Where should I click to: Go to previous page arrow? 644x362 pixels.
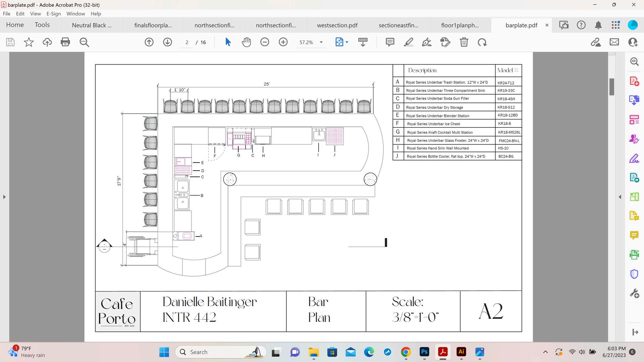tap(149, 42)
